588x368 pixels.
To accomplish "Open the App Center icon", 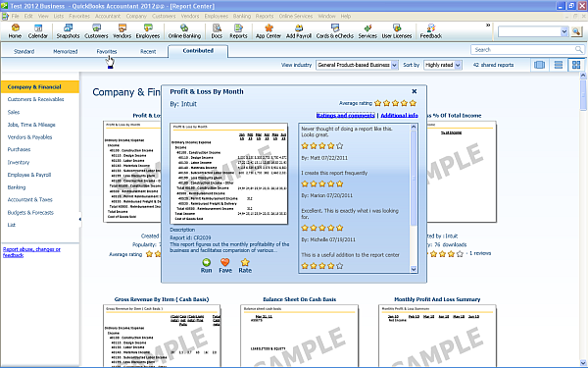I will 269,31.
